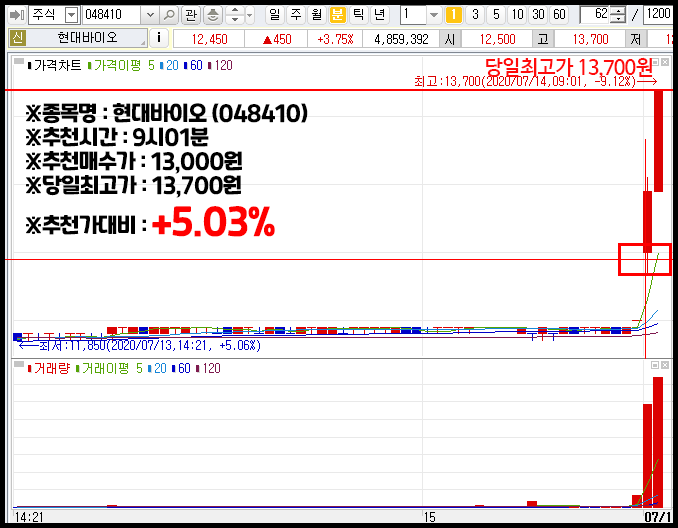Click the 신 badge icon
The height and width of the screenshot is (528, 678).
(17, 38)
